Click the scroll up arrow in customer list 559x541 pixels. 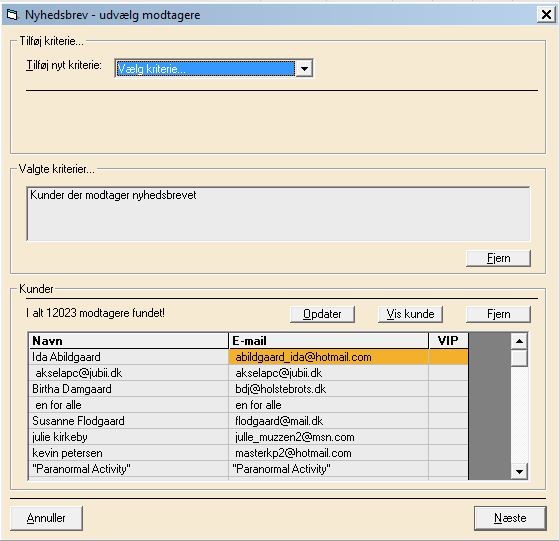coord(519,341)
